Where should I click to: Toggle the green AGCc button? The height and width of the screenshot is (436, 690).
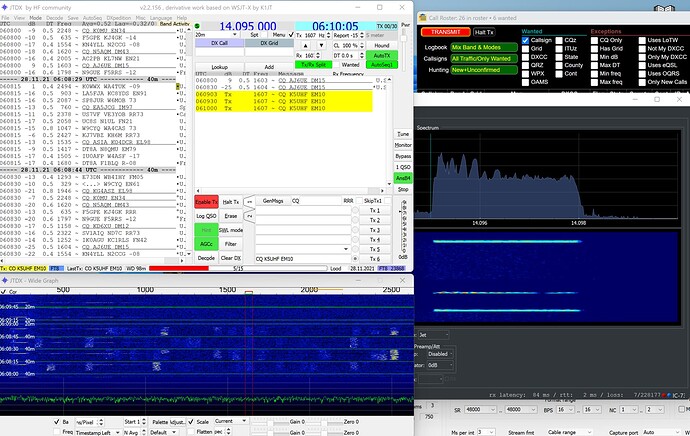pyautogui.click(x=206, y=244)
